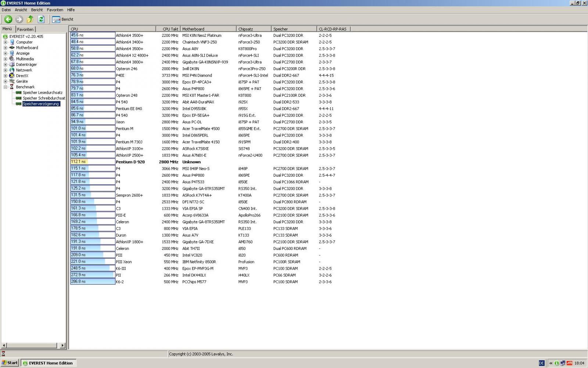Image resolution: width=588 pixels, height=368 pixels.
Task: Sort by the CL-RCD-RP-RAS column header
Action: [333, 29]
